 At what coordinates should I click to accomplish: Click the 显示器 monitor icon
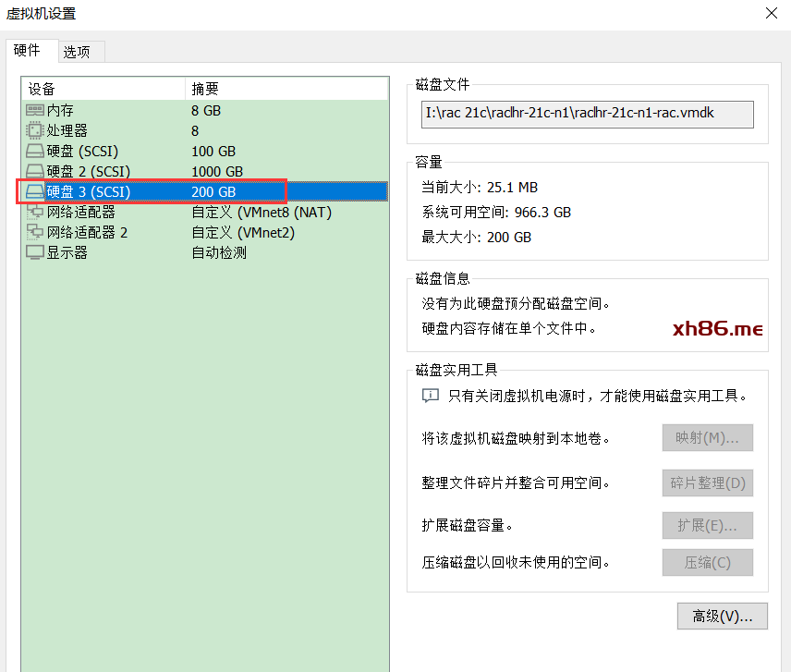(35, 252)
